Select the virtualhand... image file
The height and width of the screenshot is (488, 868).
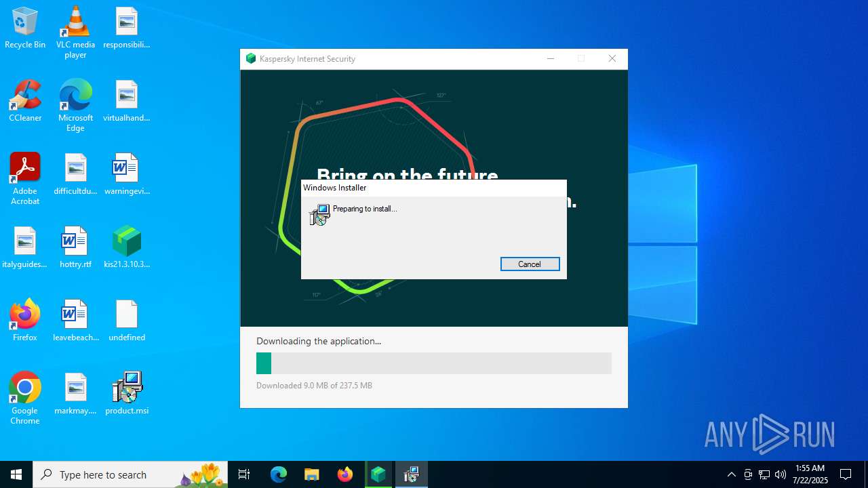point(127,102)
